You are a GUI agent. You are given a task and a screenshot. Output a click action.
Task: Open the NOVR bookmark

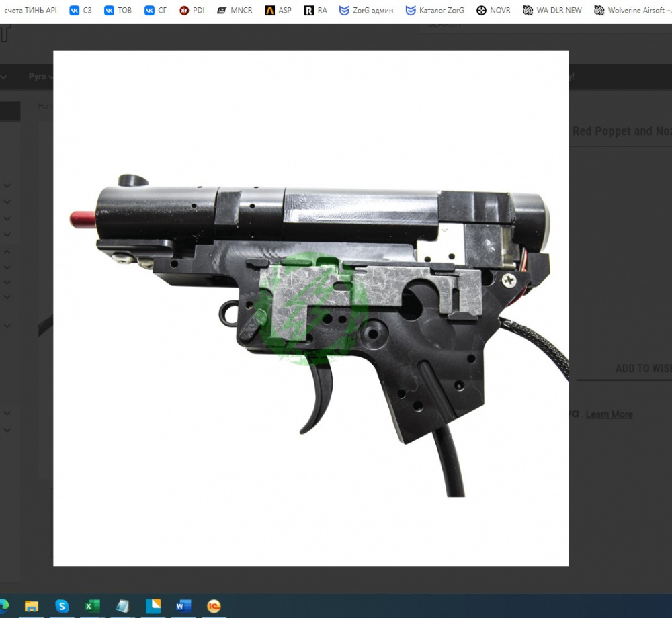[x=493, y=10]
